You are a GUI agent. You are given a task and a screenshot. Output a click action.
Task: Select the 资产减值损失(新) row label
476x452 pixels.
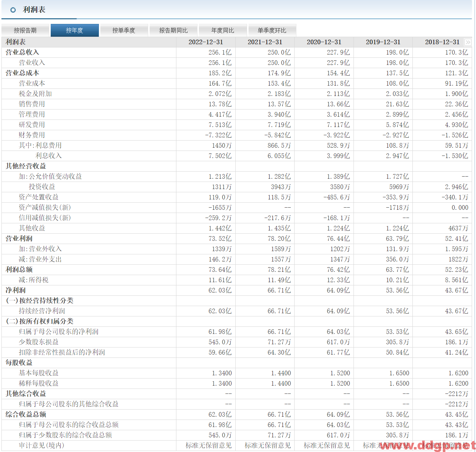[x=45, y=208]
